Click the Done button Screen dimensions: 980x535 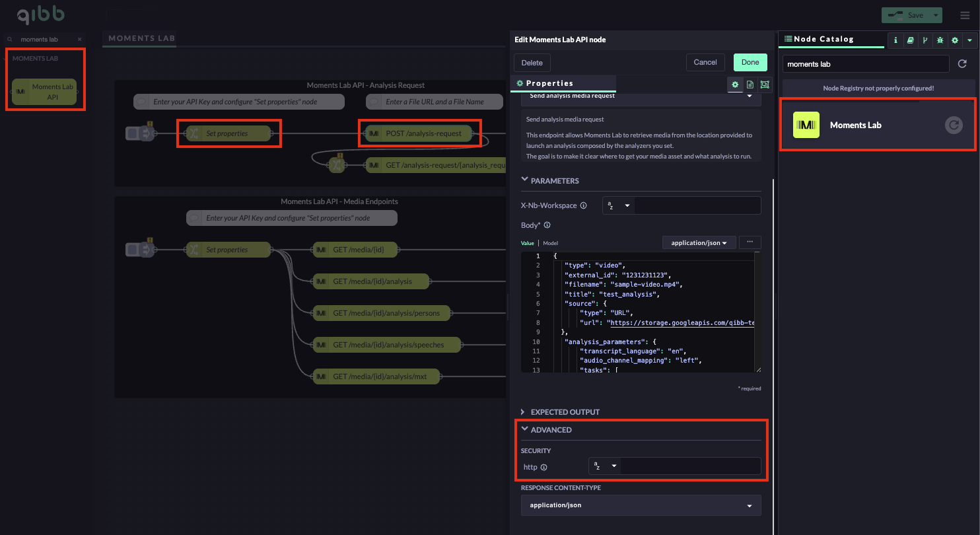click(750, 62)
